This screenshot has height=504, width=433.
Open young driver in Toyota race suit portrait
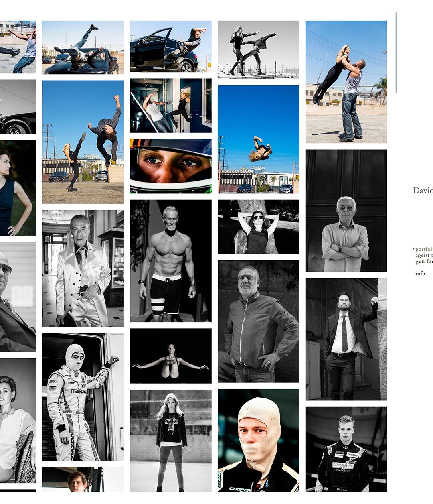click(x=346, y=449)
